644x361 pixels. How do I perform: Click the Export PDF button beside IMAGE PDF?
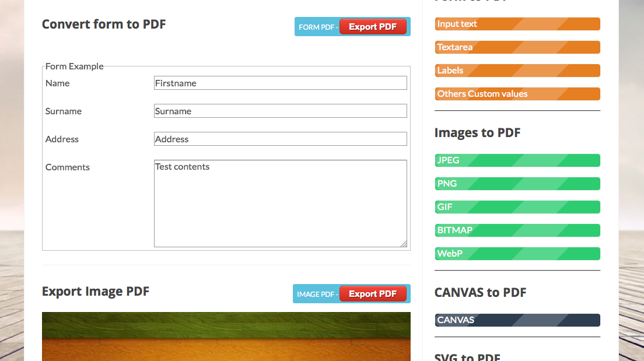pos(373,293)
